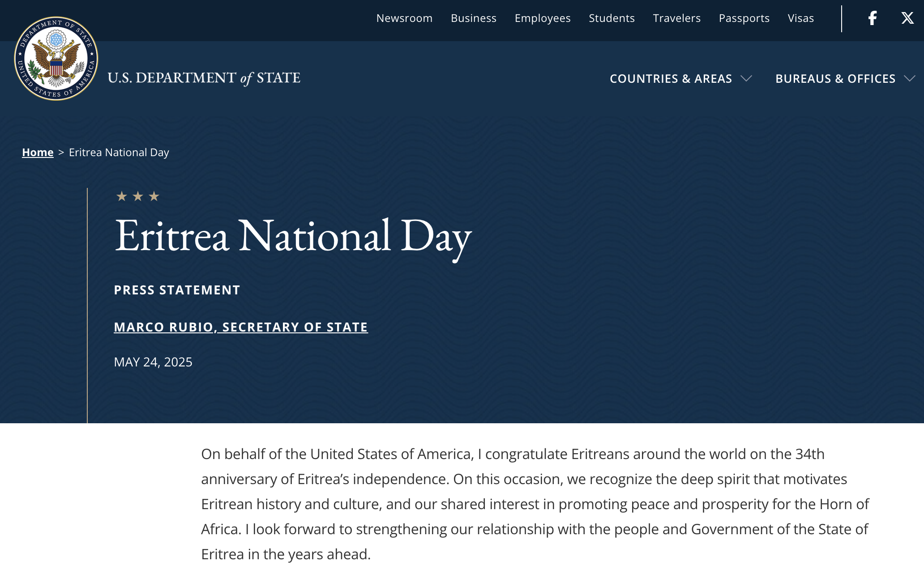Click the three gold stars above title
The image size is (924, 587).
click(137, 196)
